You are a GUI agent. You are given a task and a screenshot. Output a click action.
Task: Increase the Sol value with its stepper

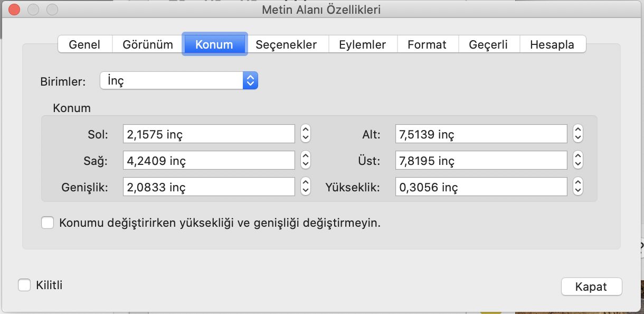pos(305,131)
